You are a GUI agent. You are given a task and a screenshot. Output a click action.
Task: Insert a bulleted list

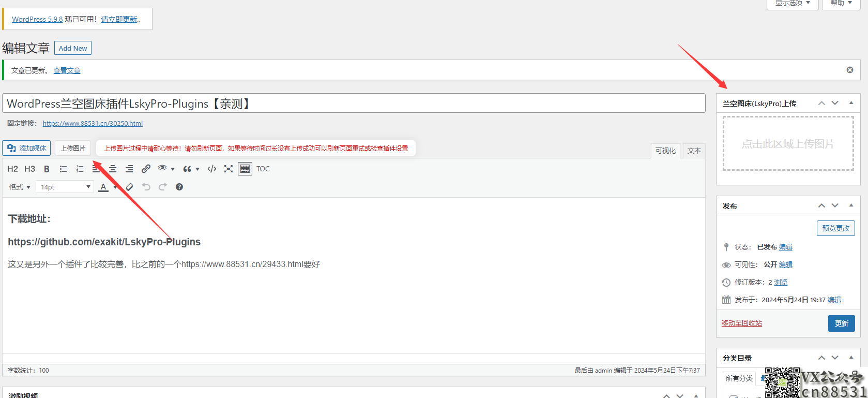[63, 169]
